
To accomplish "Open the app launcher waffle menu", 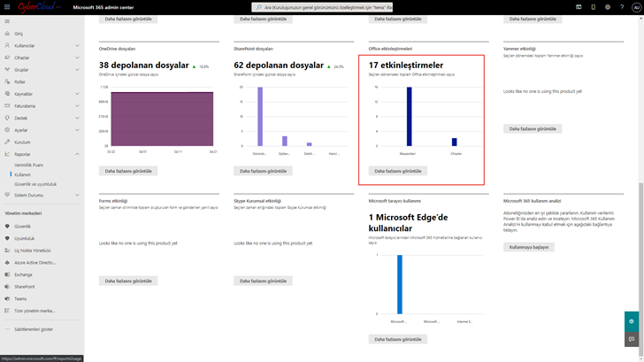I will (7, 7).
